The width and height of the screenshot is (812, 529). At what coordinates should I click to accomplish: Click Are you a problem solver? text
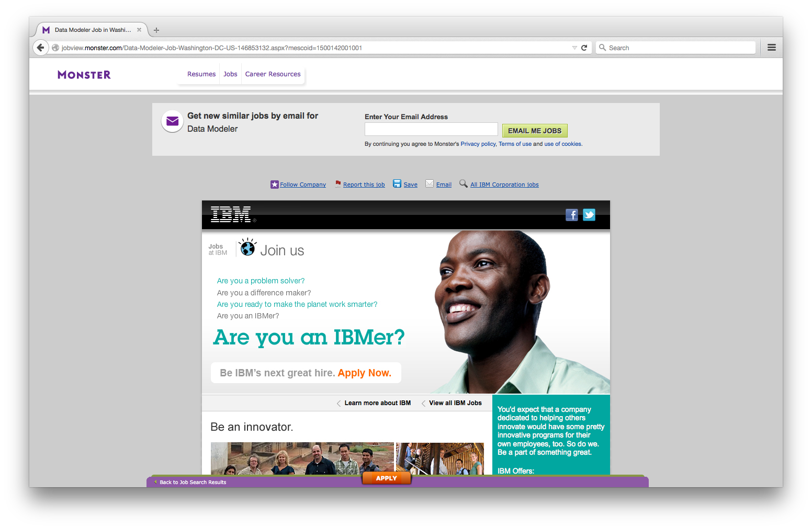(261, 281)
